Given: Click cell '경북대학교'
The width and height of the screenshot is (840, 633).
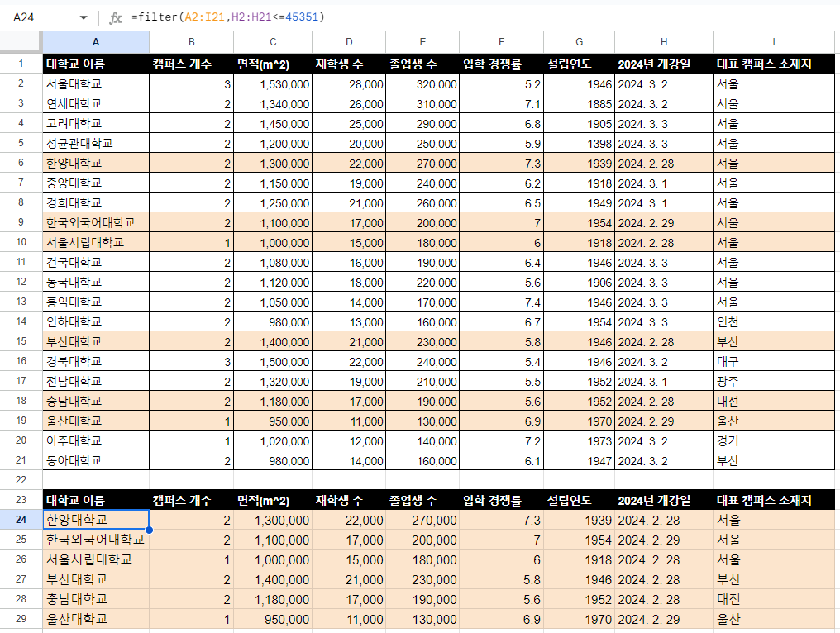Looking at the screenshot, I should coord(96,361).
